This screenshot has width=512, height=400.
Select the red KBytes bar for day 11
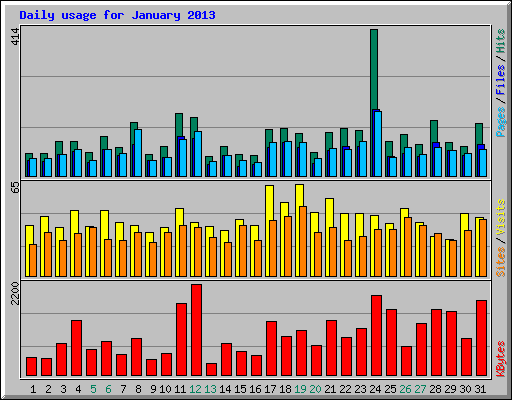(181, 340)
